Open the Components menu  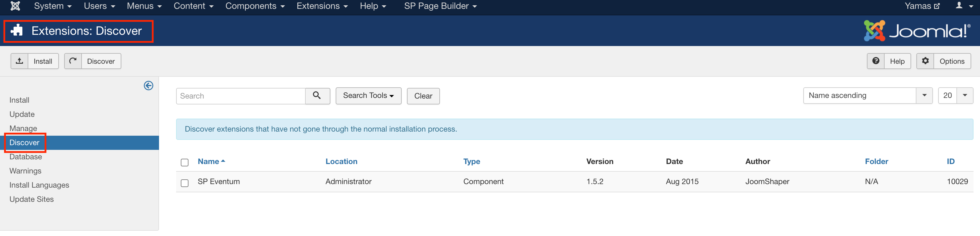255,6
